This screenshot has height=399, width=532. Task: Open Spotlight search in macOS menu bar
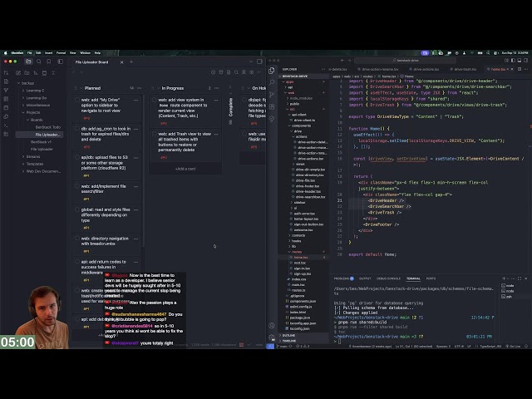pyautogui.click(x=488, y=53)
